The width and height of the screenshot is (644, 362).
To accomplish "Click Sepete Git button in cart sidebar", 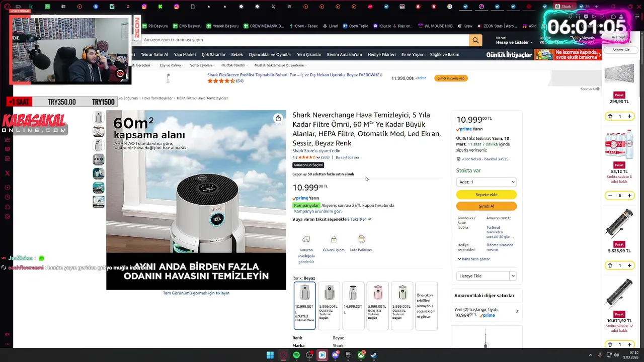I will tap(621, 50).
